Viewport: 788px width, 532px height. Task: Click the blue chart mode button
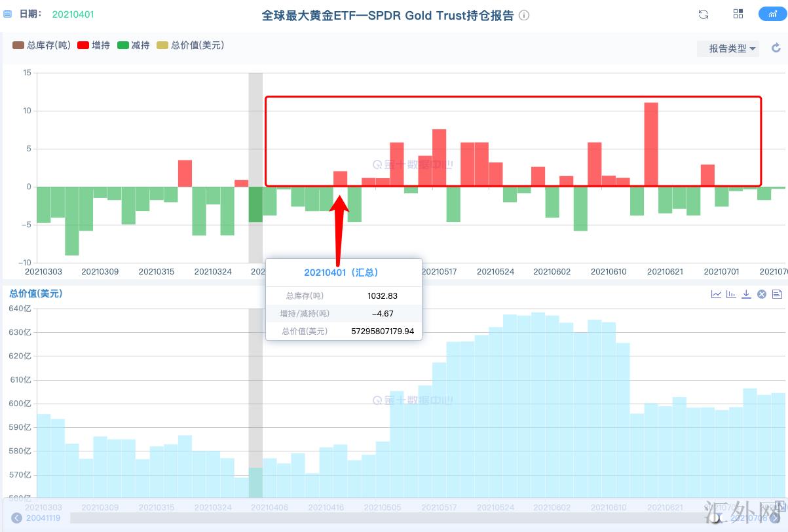click(x=768, y=14)
